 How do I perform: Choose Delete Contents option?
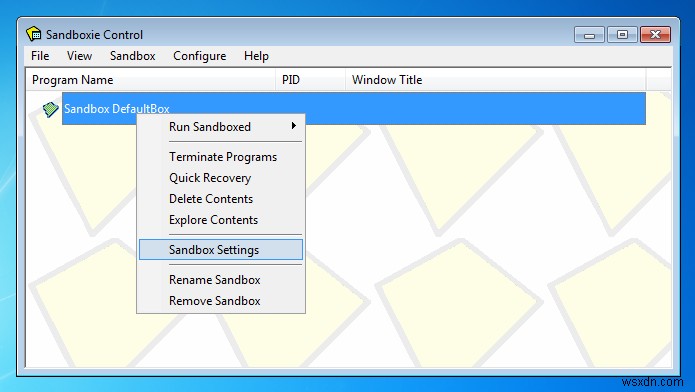pos(221,199)
